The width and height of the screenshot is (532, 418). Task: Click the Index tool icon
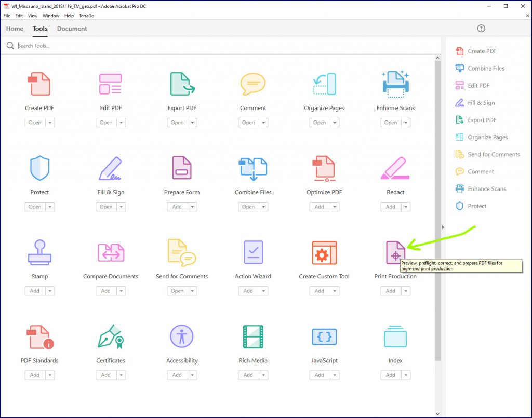(395, 336)
